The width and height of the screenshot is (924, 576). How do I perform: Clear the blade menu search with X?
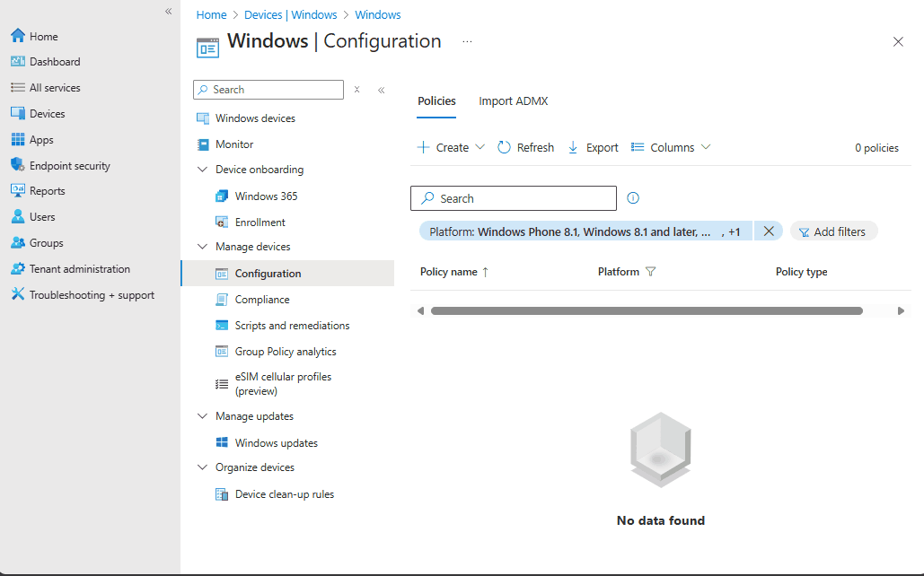(x=356, y=90)
